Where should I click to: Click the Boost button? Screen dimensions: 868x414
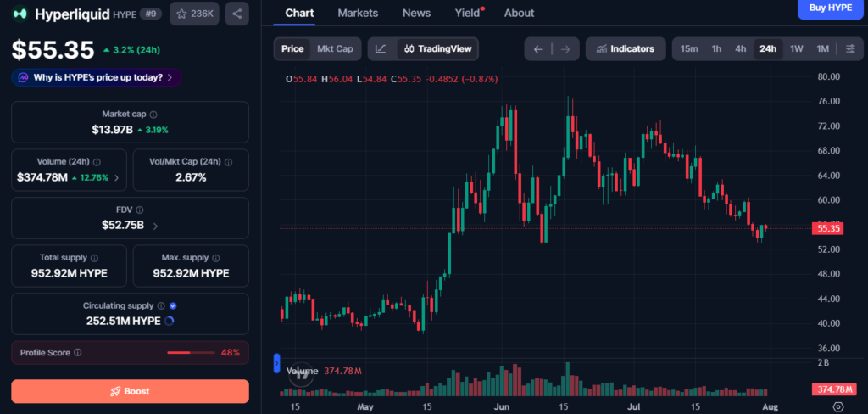130,391
